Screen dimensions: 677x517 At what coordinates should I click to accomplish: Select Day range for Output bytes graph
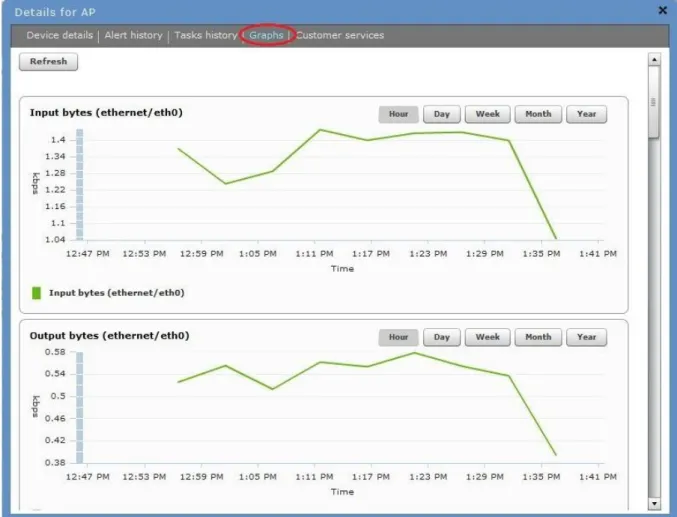[x=442, y=337]
